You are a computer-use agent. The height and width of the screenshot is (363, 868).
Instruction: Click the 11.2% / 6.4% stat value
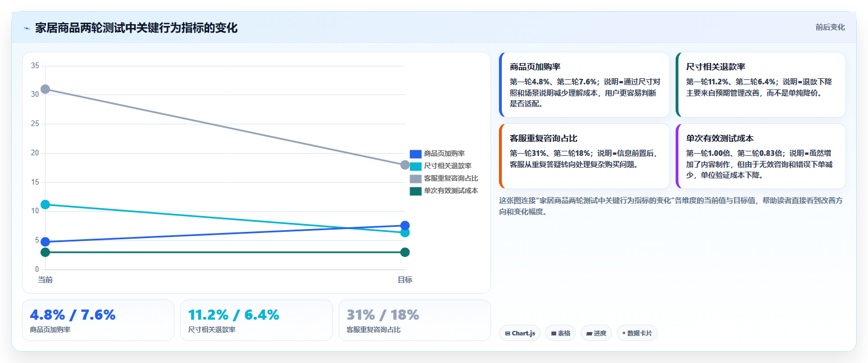233,315
